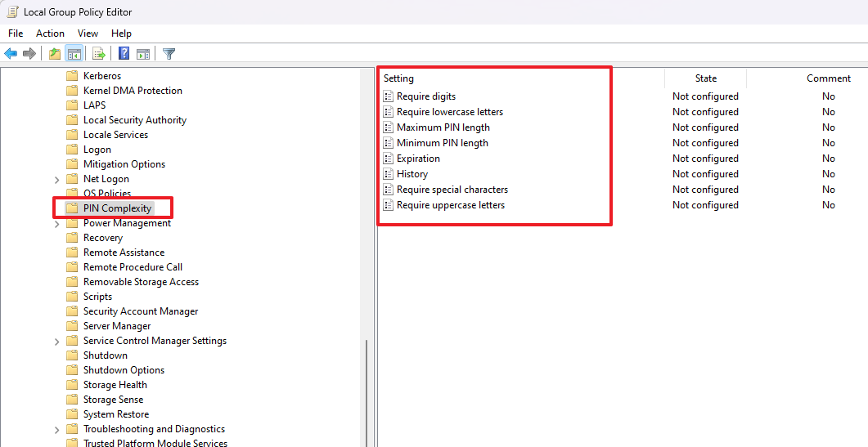Click the Up one level folder icon
The width and height of the screenshot is (868, 447).
tap(54, 54)
